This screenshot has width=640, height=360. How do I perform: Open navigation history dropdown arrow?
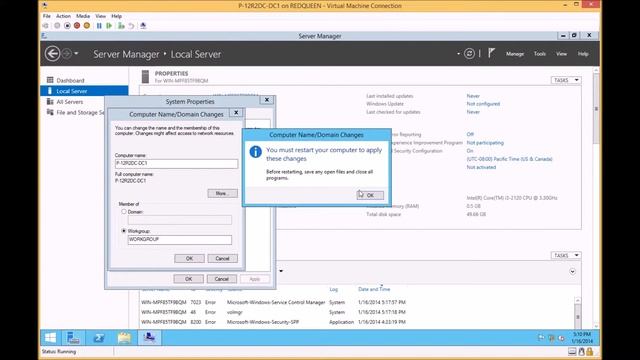[x=76, y=53]
